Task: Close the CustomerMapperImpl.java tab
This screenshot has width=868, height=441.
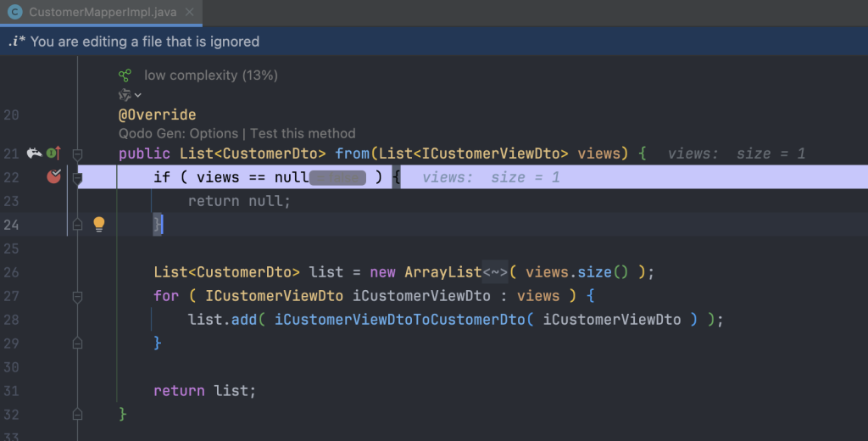Action: (x=189, y=12)
